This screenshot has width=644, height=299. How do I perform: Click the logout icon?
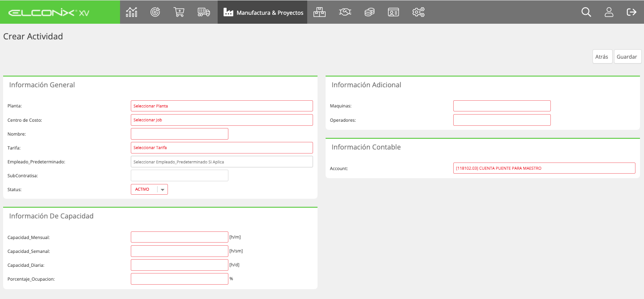click(631, 12)
